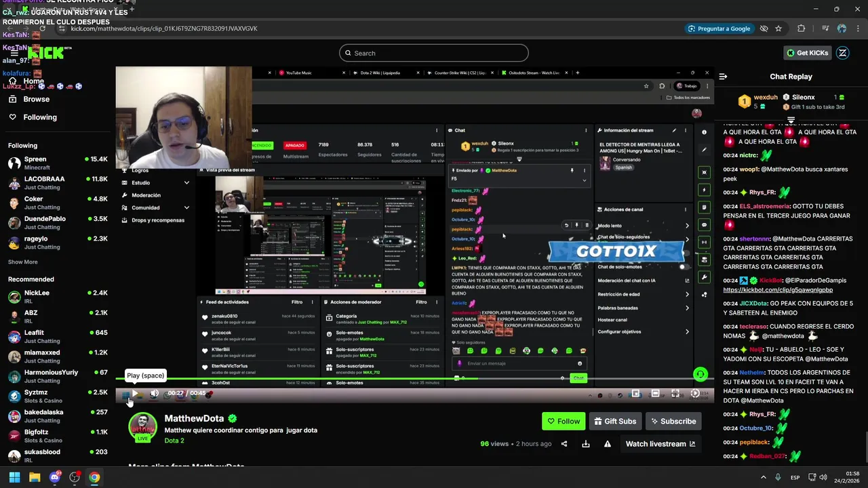Open DuendePablo's channel in sidebar
This screenshot has width=868, height=488.
coord(57,222)
